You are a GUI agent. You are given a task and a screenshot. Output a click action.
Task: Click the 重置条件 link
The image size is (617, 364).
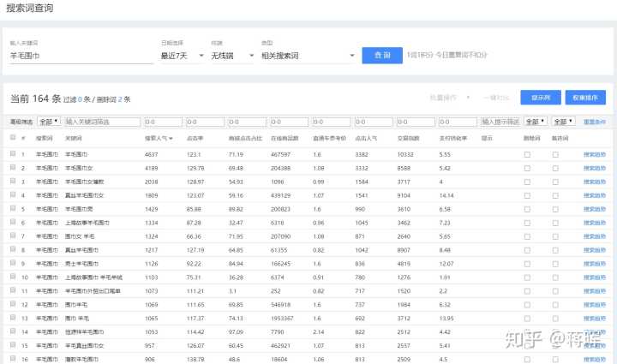(x=594, y=122)
